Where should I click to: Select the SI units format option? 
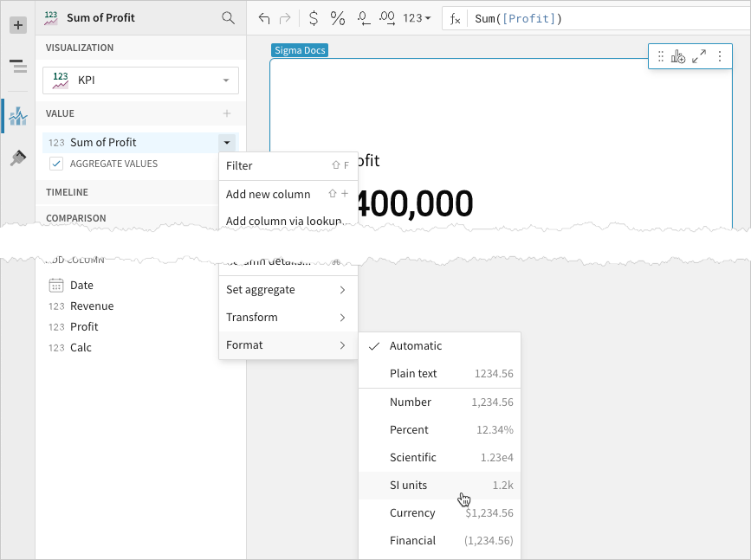click(439, 486)
